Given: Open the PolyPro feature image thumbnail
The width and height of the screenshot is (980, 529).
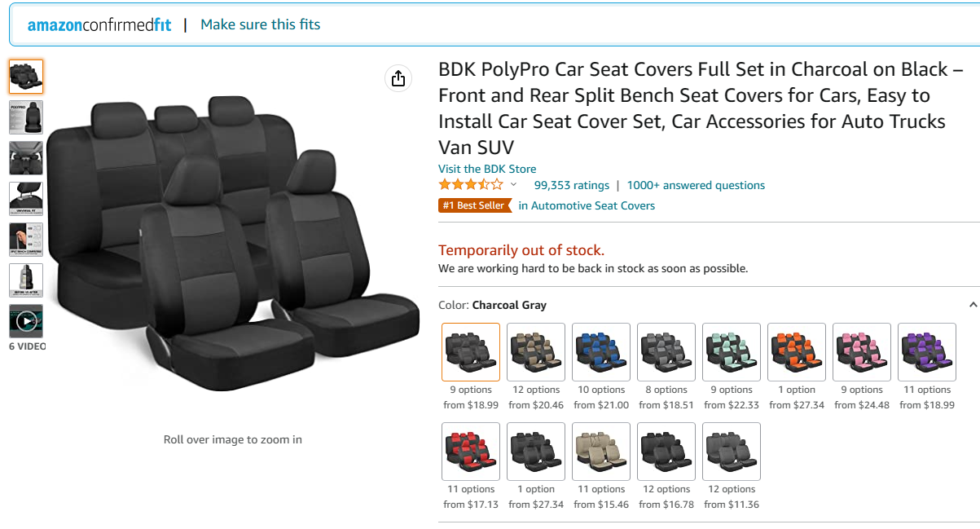Looking at the screenshot, I should 26,117.
